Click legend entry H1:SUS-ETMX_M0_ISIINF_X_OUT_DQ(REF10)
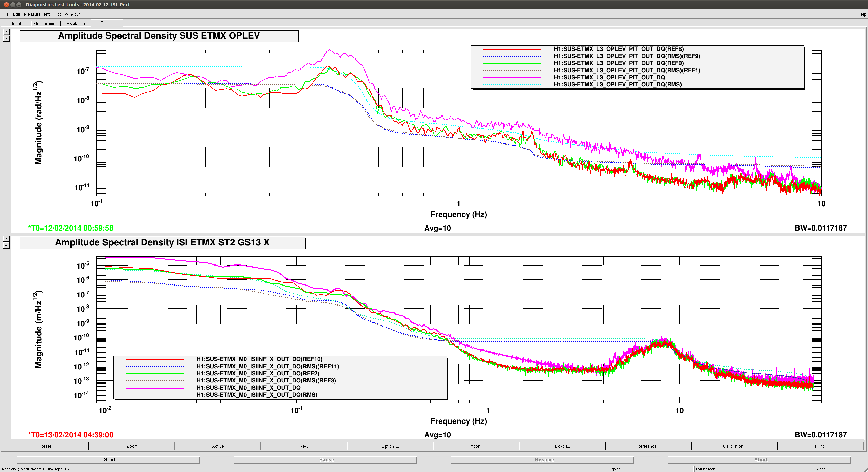 click(x=259, y=359)
